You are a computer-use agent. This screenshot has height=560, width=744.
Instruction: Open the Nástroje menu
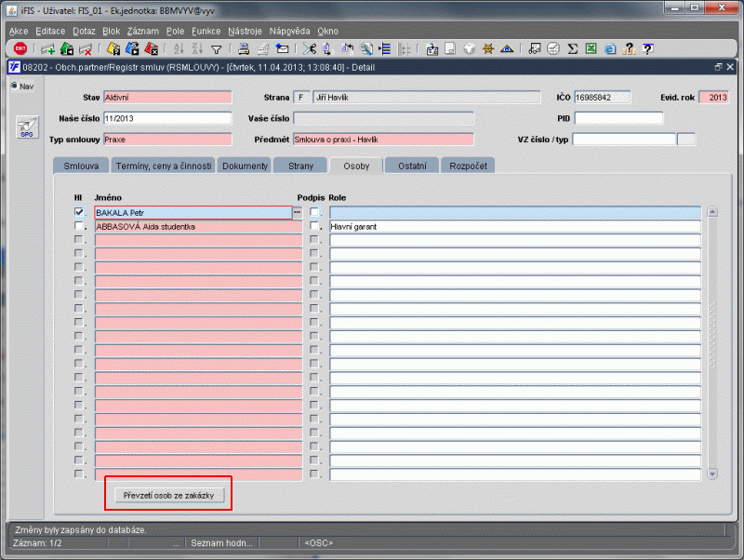tap(245, 32)
